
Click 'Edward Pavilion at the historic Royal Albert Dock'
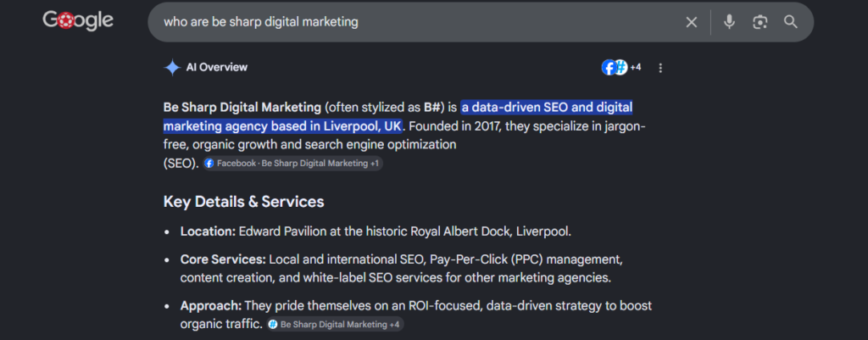(374, 231)
